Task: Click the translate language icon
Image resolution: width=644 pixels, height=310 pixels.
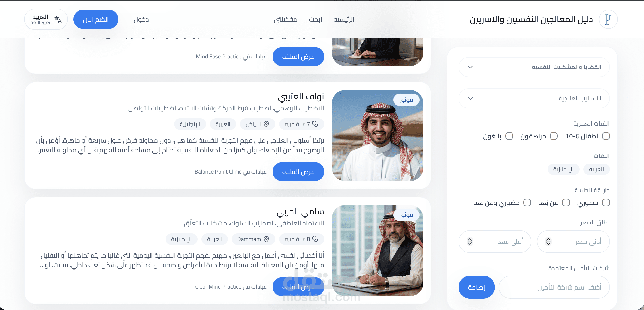Action: [x=58, y=19]
